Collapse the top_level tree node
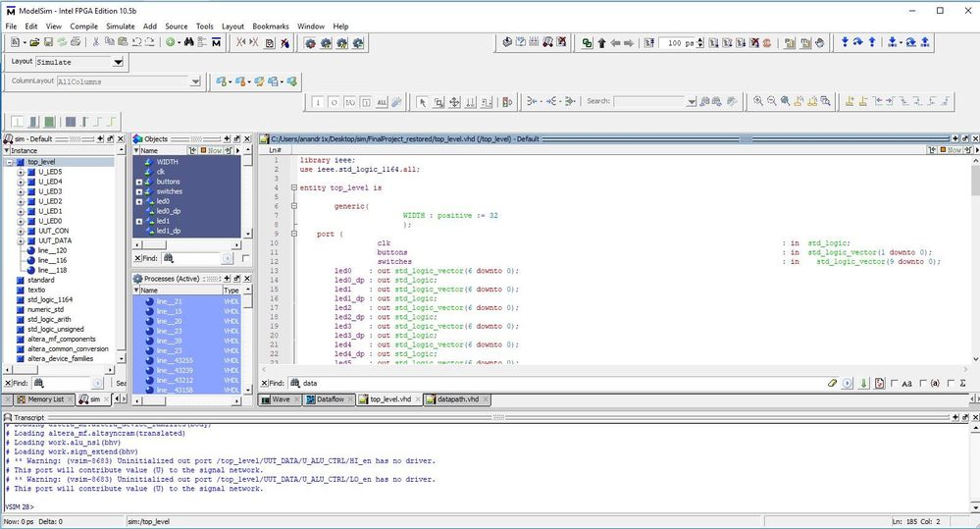 tap(11, 162)
